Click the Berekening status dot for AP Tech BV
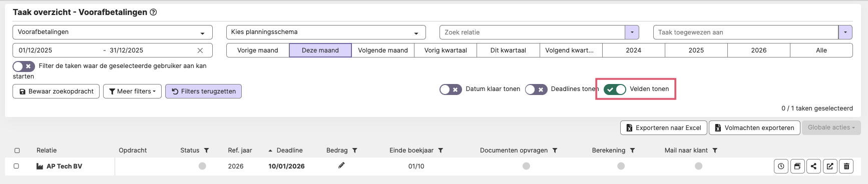The image size is (868, 184). [x=621, y=166]
